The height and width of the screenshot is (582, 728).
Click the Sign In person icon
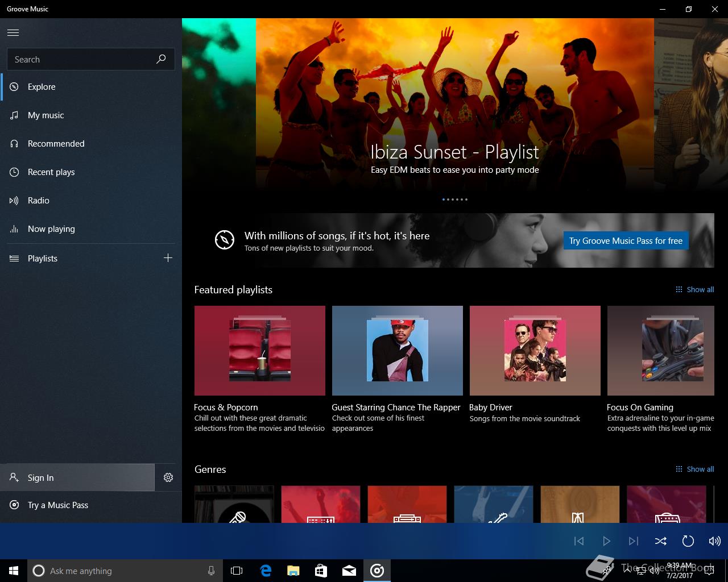click(14, 477)
